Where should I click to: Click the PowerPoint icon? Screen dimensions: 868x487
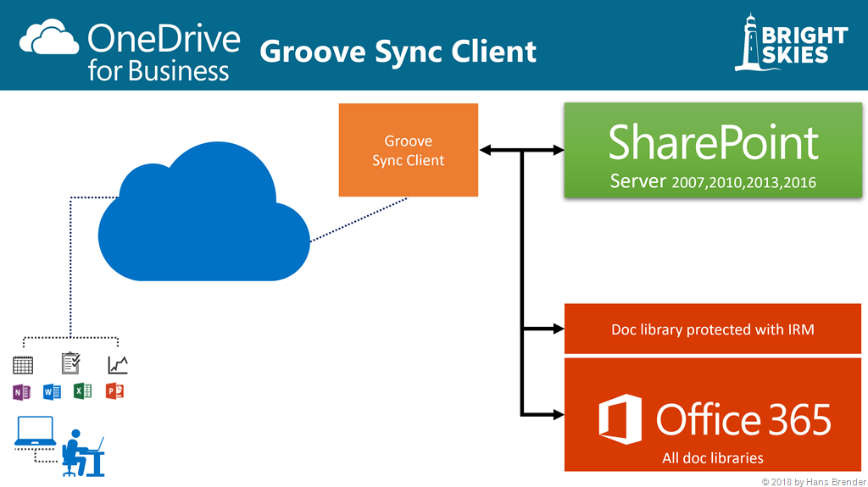114,391
